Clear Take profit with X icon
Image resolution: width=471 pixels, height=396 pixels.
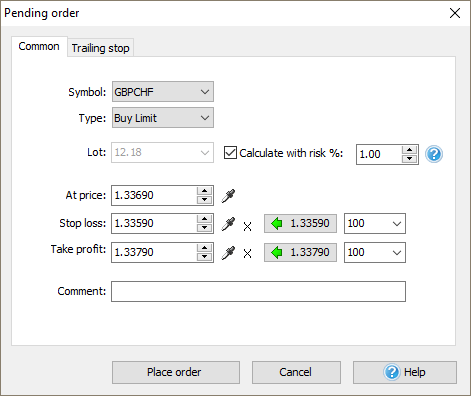[247, 254]
